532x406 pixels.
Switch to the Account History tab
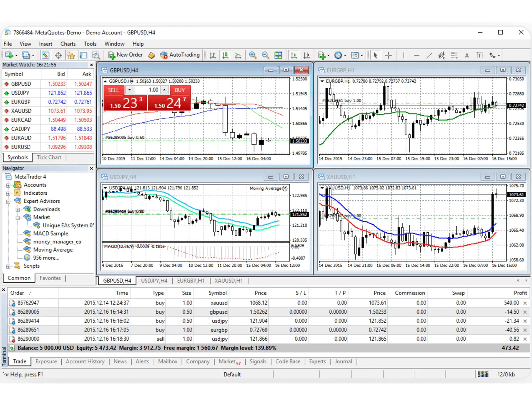click(85, 361)
